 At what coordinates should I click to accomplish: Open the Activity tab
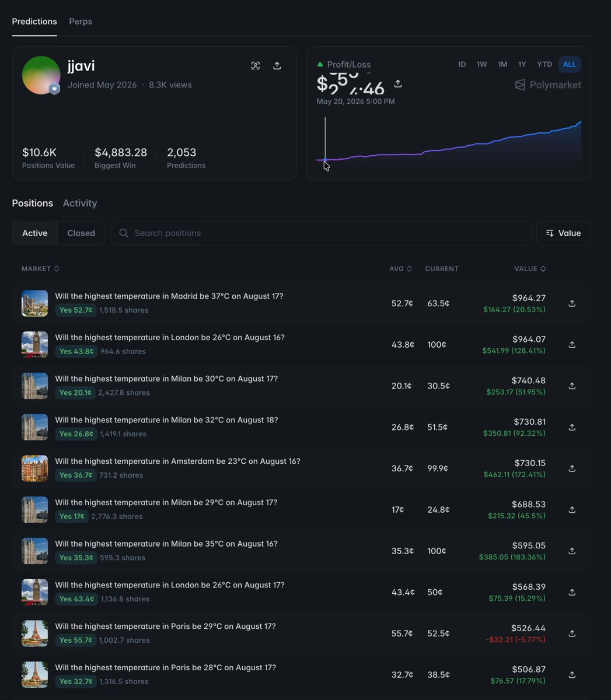(x=80, y=203)
